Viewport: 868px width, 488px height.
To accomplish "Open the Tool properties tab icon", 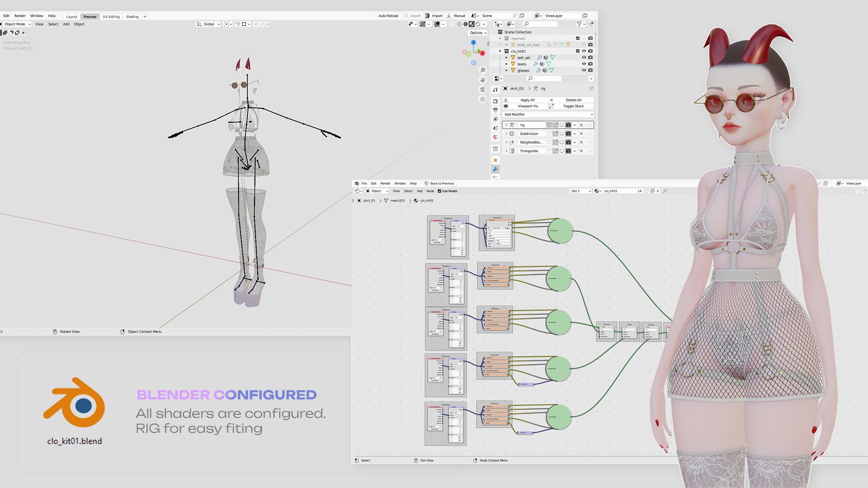I will click(495, 89).
